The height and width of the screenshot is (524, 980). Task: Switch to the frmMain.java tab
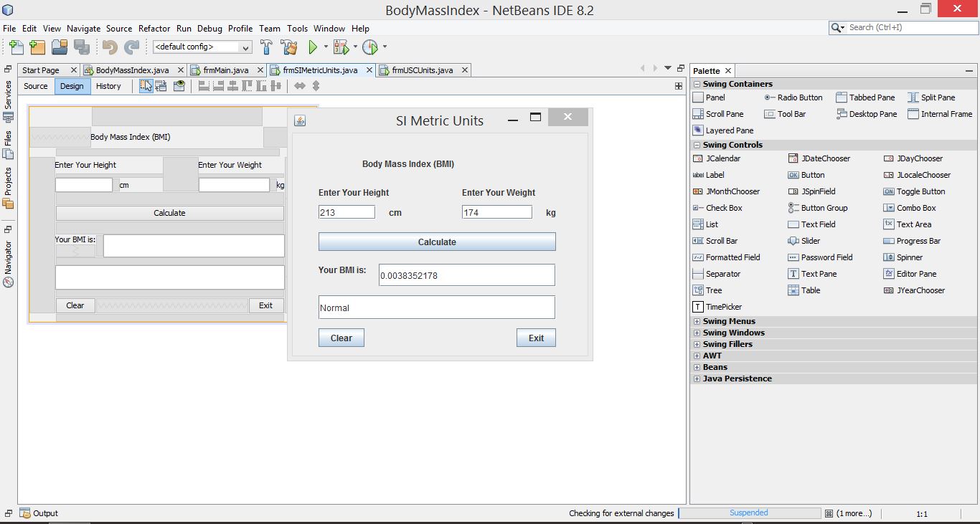[x=225, y=70]
